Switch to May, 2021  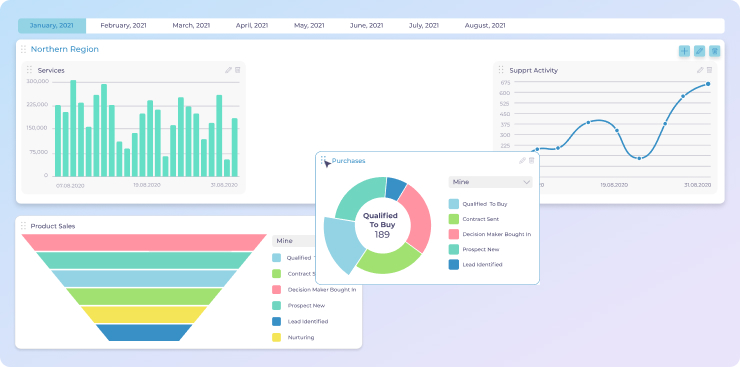309,25
